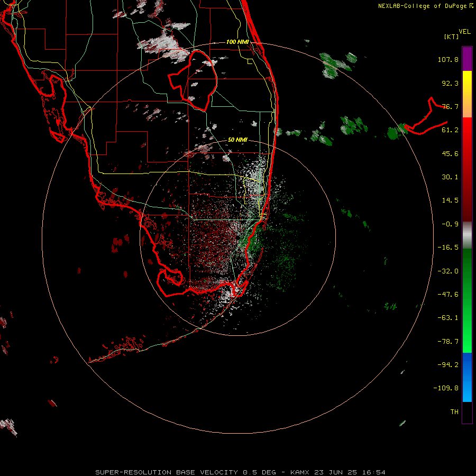Click the 107.8 velocity scale value

click(x=448, y=59)
